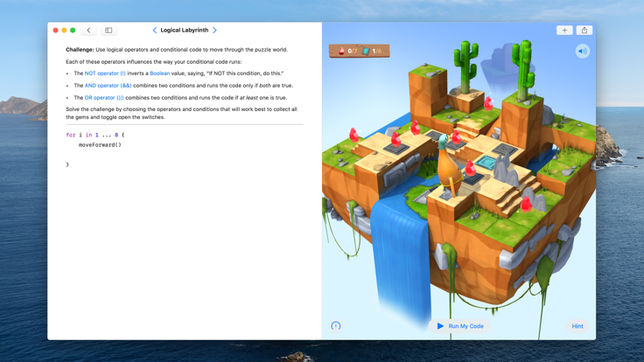The width and height of the screenshot is (644, 362).
Task: Click the 'for i in 1 ... 8 {' line
Action: [x=94, y=135]
